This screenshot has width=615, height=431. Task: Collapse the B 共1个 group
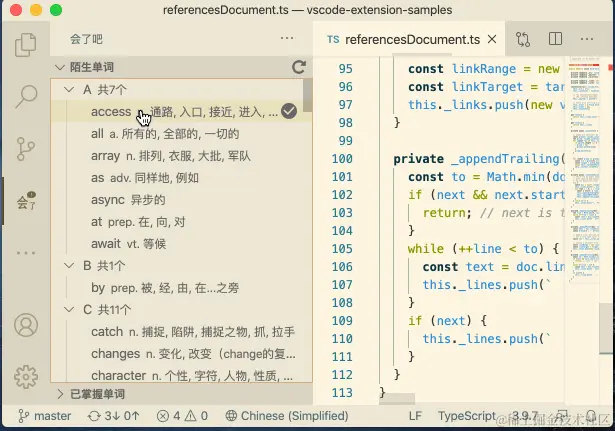coord(69,266)
